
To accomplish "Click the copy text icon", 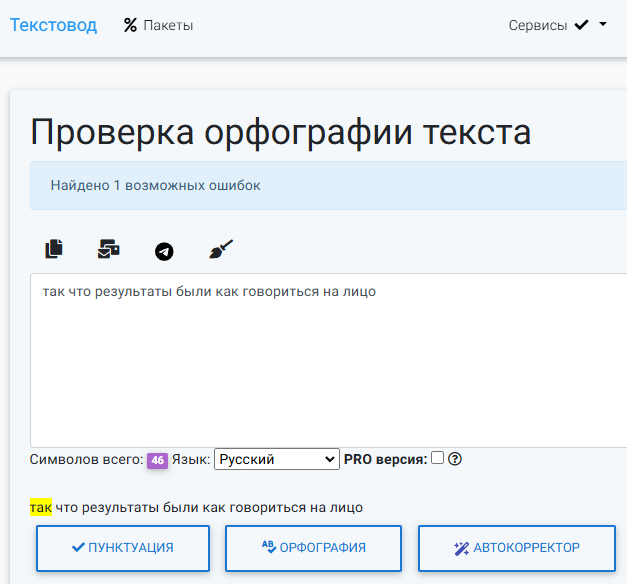I will 54,249.
